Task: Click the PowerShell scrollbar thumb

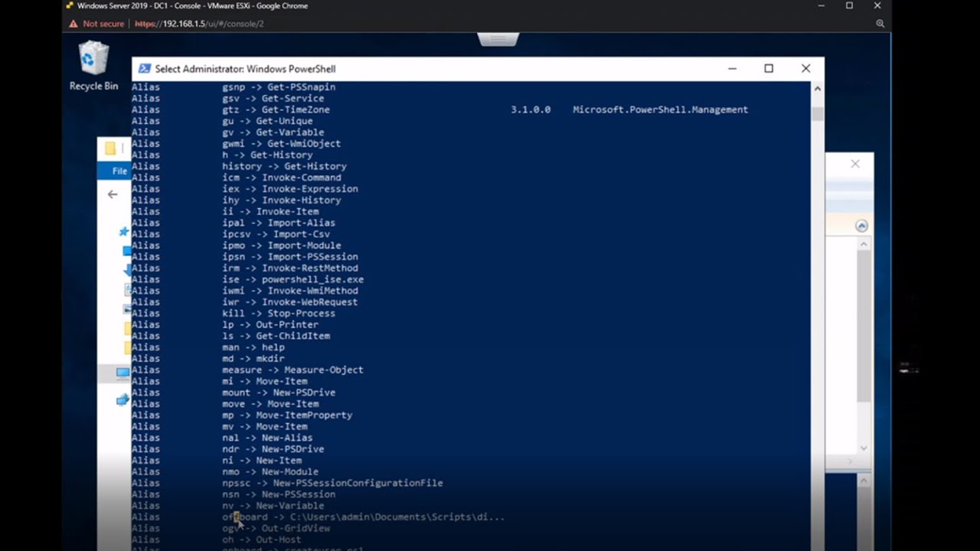Action: point(817,114)
